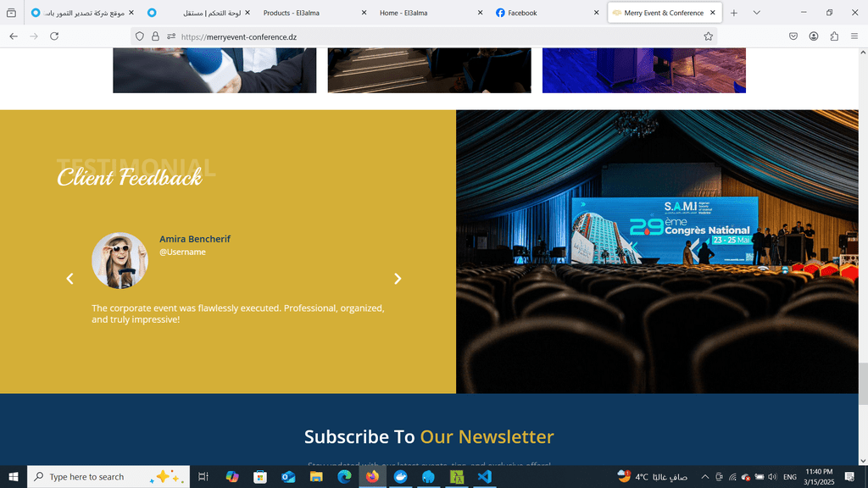Open the staircase gallery image
Screen dimensions: 868x488
point(430,70)
